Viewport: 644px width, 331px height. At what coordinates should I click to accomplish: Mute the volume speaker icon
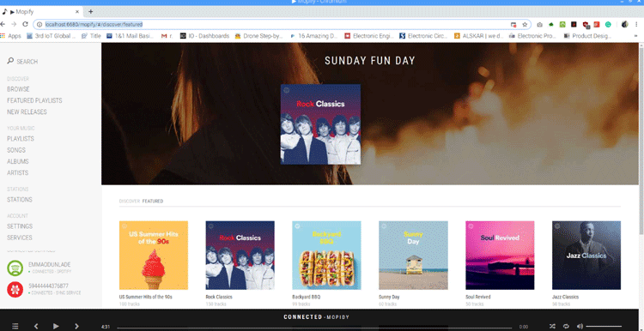point(580,327)
